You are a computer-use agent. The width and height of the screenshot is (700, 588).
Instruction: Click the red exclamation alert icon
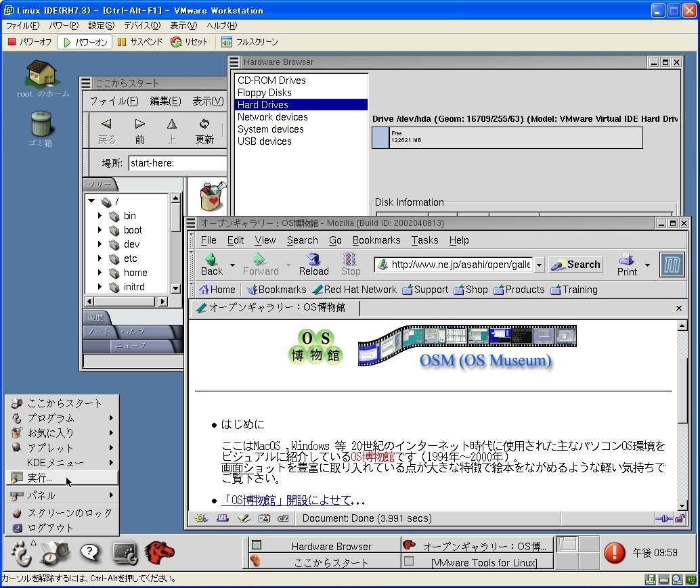[614, 553]
